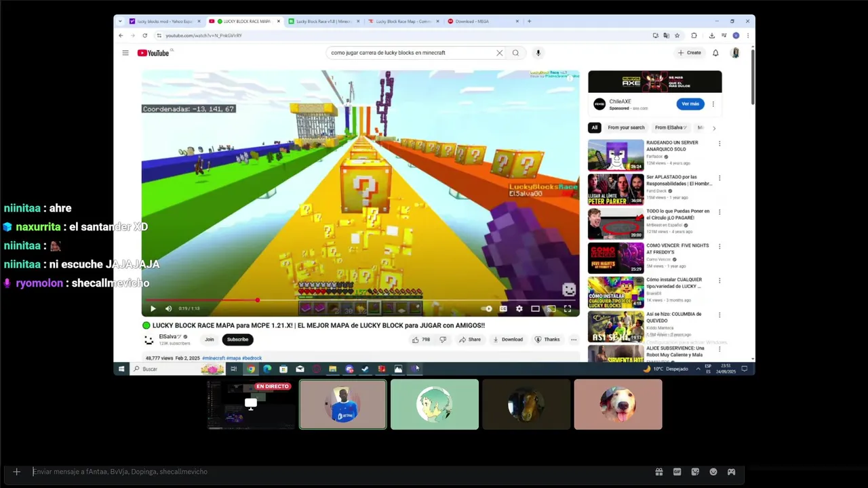The image size is (868, 488).
Task: Play the video with play button
Action: pos(153,308)
